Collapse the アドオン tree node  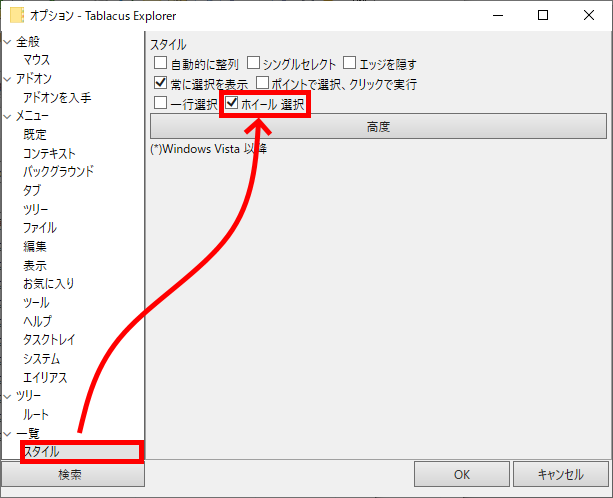[7, 79]
